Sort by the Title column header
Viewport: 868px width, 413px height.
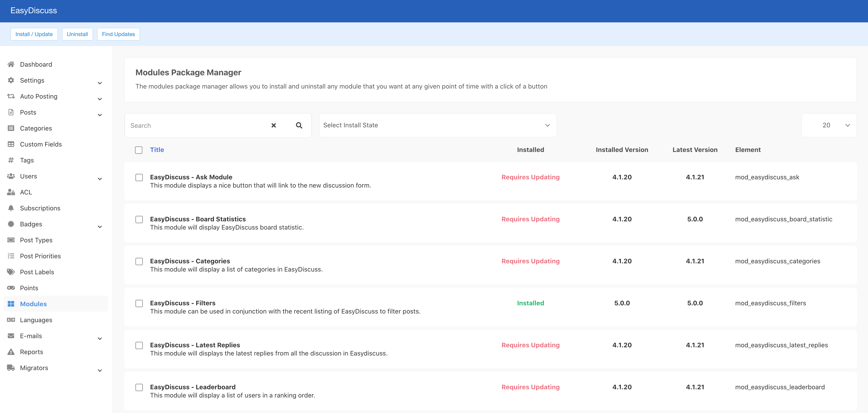(x=157, y=150)
